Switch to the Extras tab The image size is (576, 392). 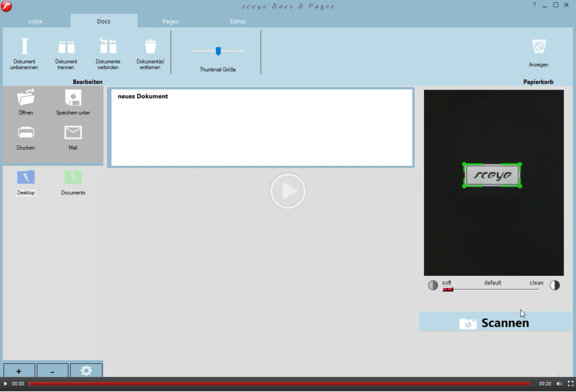[x=238, y=21]
